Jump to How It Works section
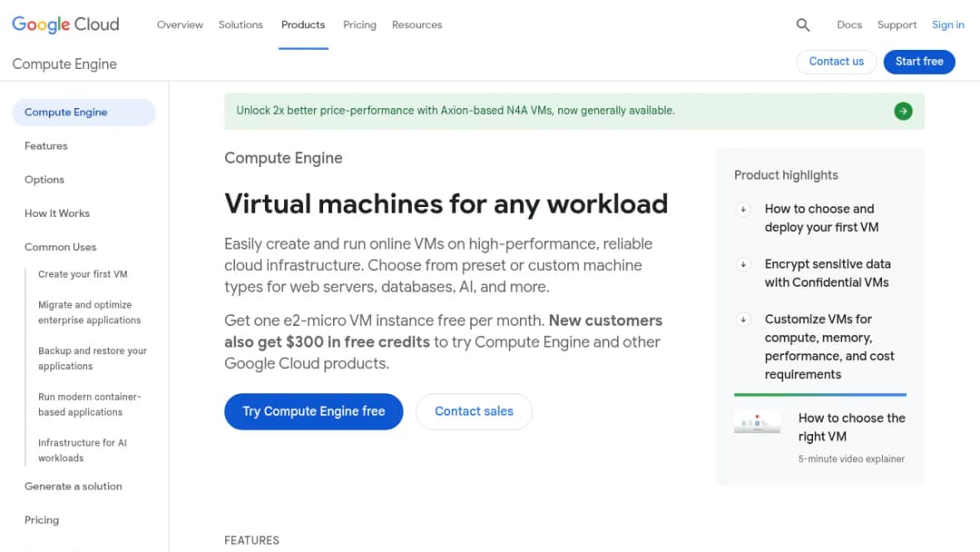This screenshot has height=552, width=980. [57, 213]
